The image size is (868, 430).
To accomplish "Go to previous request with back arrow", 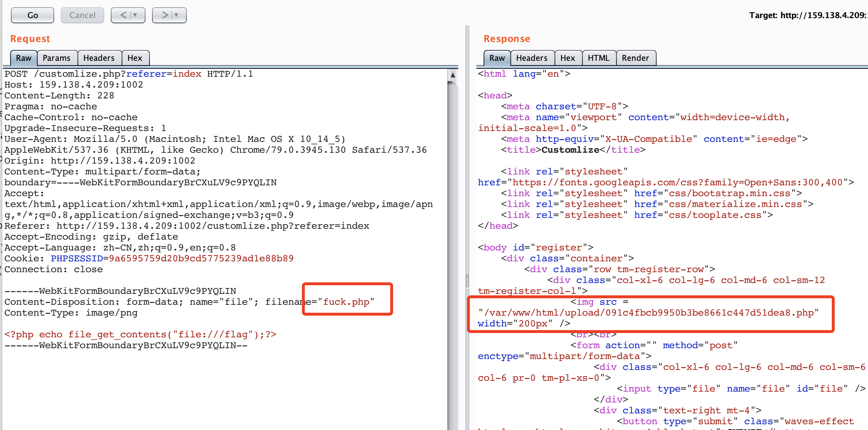I will tap(124, 15).
